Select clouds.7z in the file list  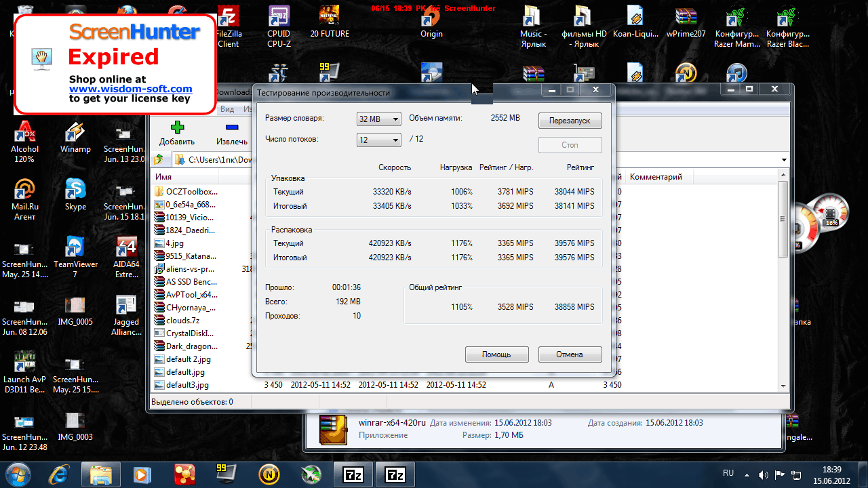tap(182, 321)
